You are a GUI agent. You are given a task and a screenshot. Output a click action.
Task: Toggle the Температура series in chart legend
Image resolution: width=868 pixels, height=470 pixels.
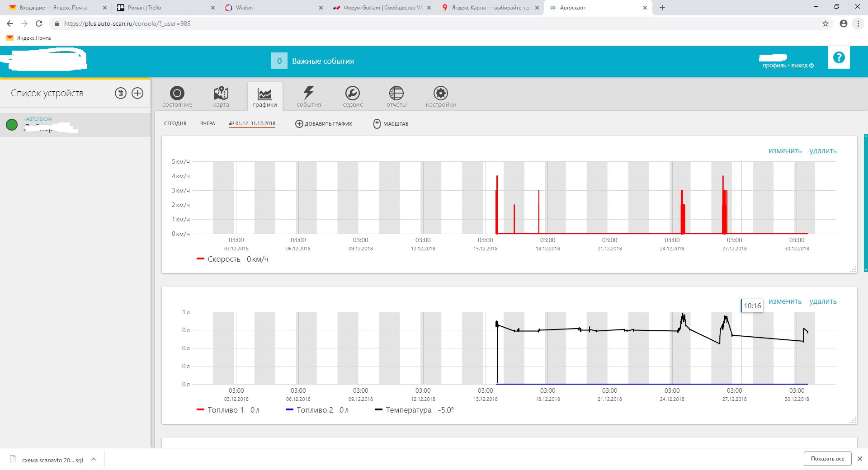[x=408, y=410]
